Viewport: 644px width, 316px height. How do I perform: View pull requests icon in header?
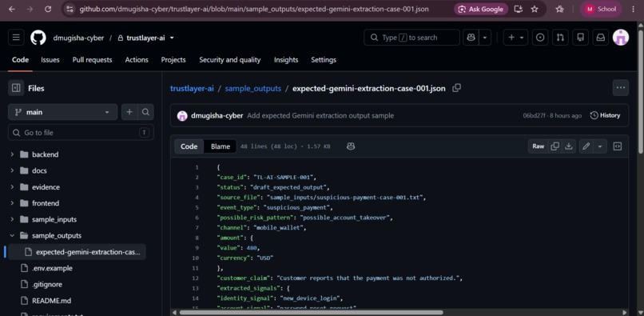coord(560,38)
